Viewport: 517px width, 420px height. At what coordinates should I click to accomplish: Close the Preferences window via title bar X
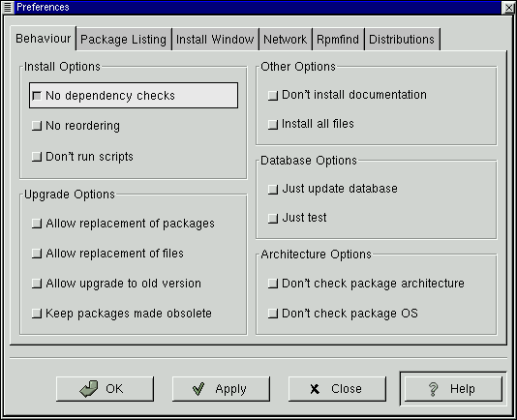click(508, 7)
